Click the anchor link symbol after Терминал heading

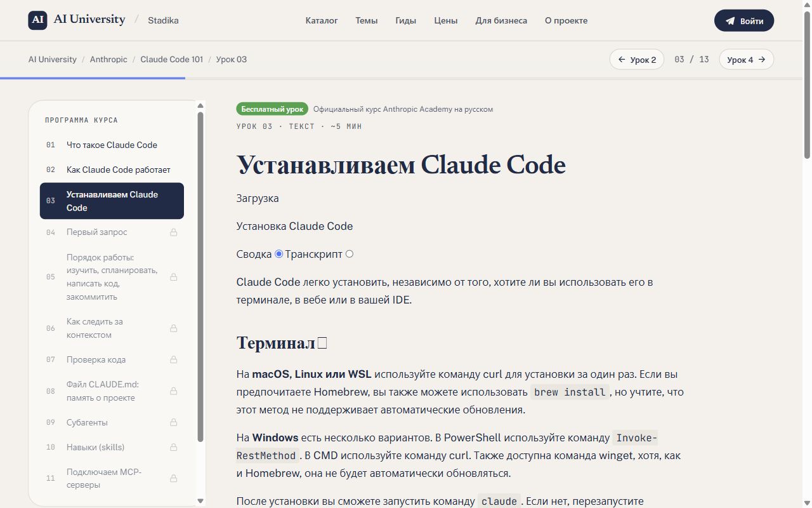pos(322,343)
